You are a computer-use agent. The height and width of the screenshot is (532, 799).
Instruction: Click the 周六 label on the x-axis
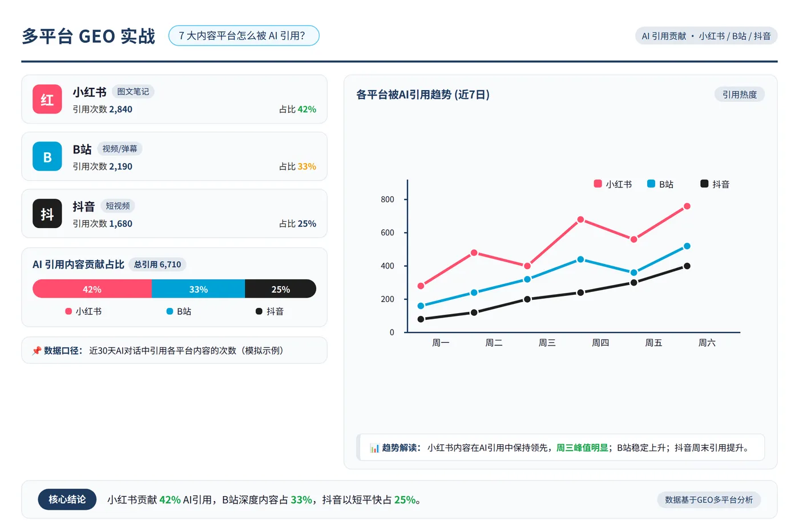[x=707, y=343]
